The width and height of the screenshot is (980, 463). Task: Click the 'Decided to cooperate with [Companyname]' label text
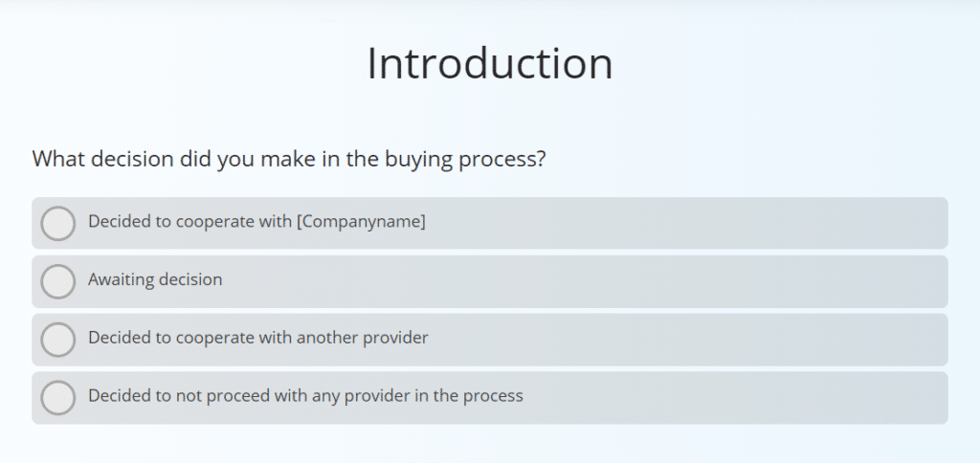click(x=256, y=222)
